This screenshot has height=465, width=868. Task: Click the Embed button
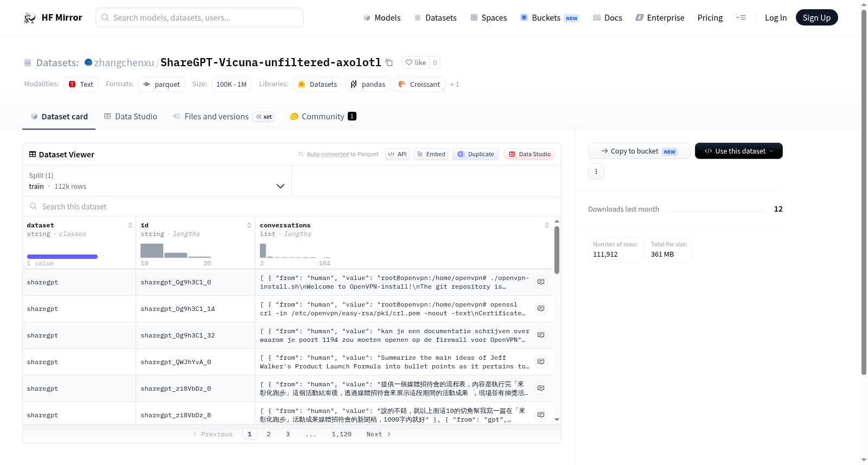pyautogui.click(x=431, y=154)
